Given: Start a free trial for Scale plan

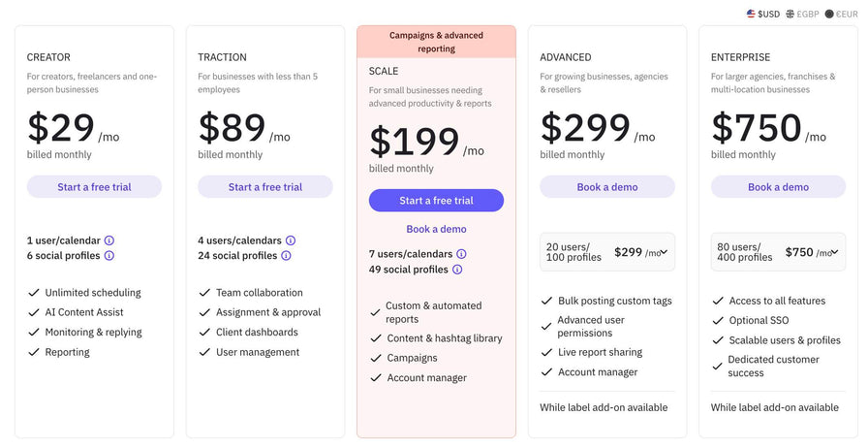Looking at the screenshot, I should [x=436, y=201].
